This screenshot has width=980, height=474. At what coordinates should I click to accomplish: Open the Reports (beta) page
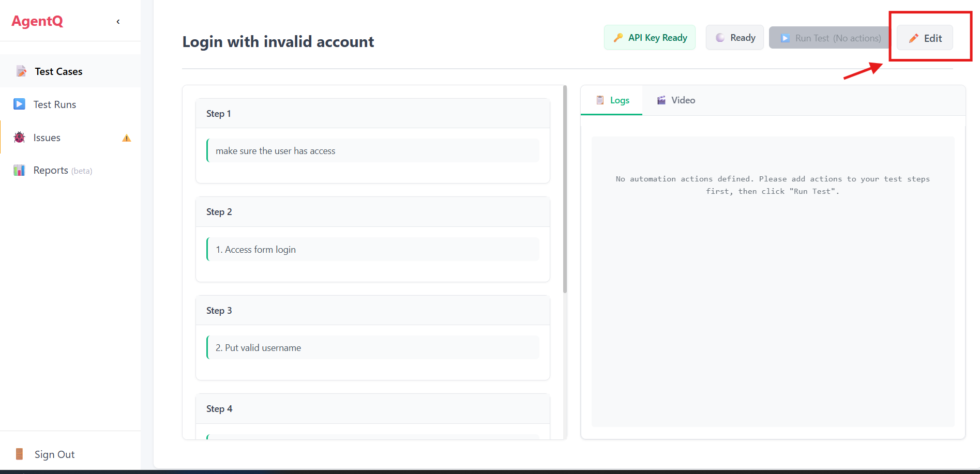coord(62,171)
